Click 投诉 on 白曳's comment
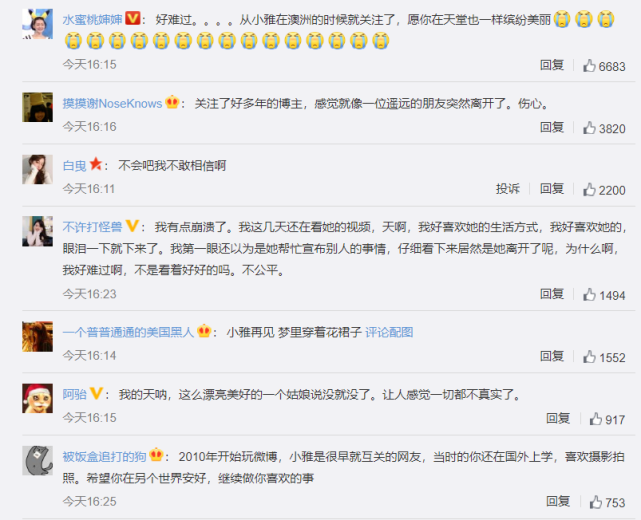 coord(507,188)
